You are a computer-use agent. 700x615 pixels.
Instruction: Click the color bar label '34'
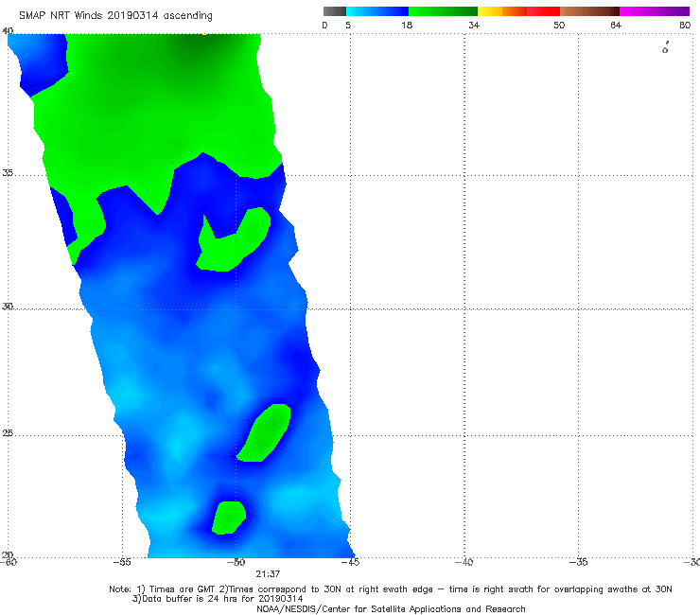(474, 26)
